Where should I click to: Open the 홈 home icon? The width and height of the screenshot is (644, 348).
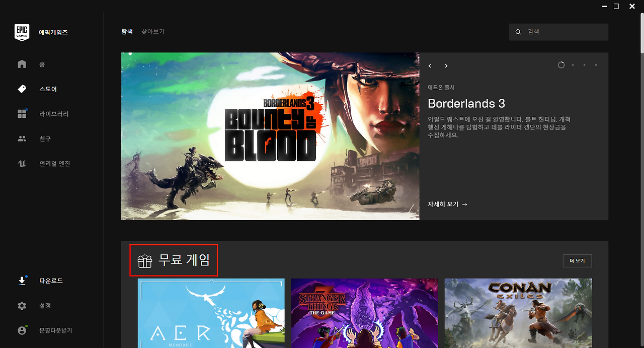(22, 64)
